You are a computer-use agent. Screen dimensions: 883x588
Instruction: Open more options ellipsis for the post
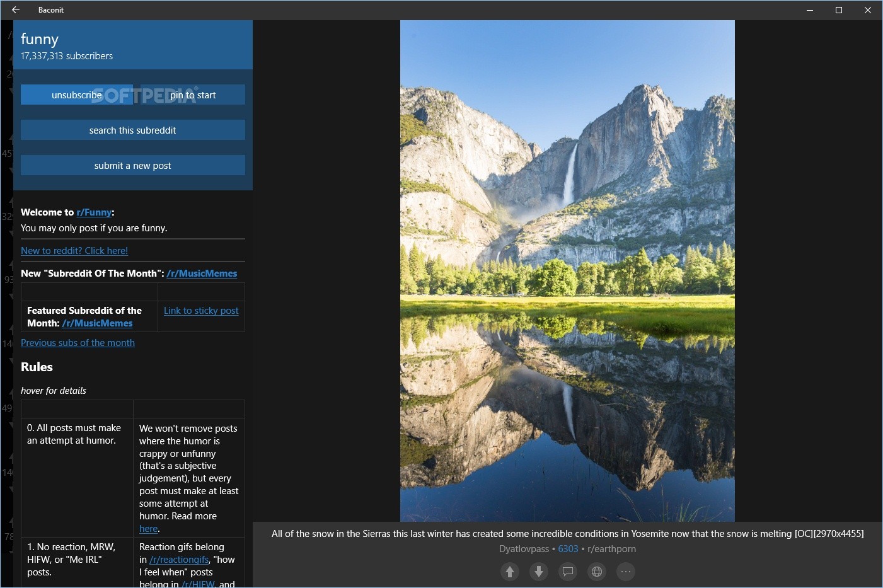pyautogui.click(x=626, y=572)
